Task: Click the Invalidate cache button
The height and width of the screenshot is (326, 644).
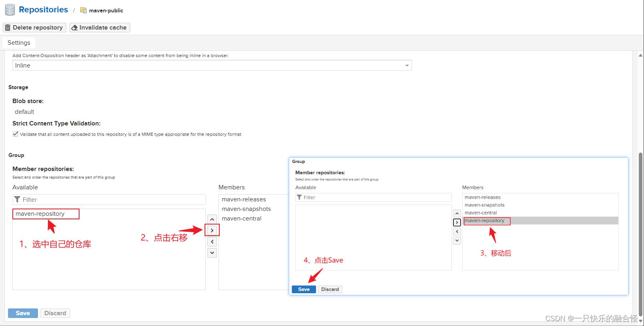Action: coord(100,28)
